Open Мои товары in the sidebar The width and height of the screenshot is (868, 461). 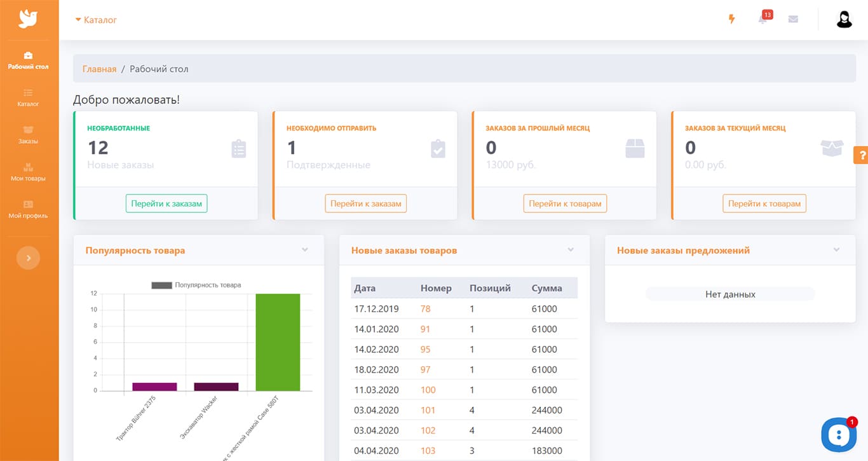coord(28,172)
